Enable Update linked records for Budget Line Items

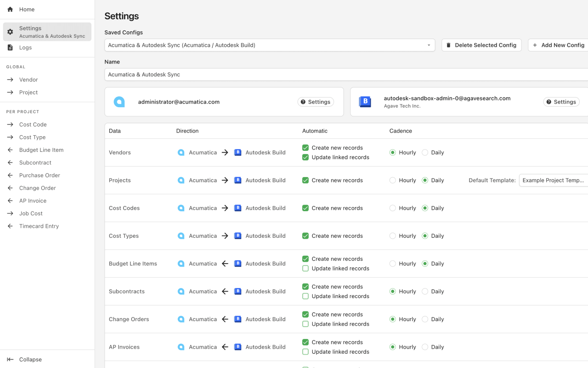point(305,268)
